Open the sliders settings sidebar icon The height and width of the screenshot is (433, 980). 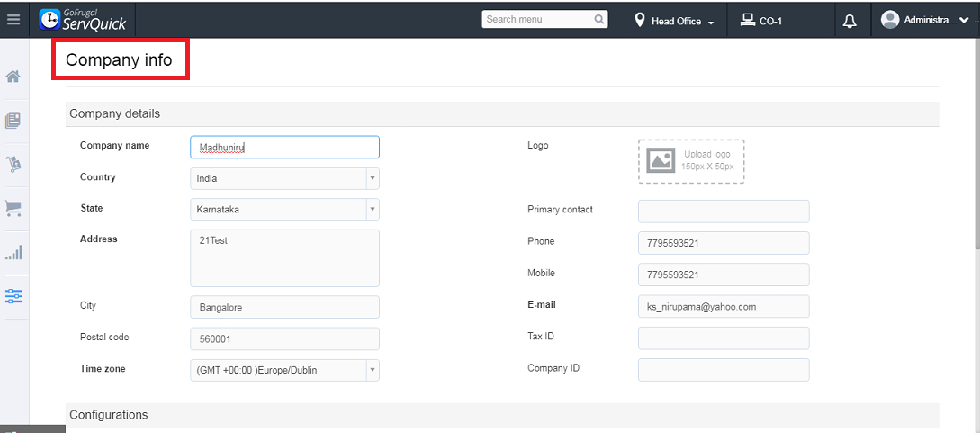point(13,296)
